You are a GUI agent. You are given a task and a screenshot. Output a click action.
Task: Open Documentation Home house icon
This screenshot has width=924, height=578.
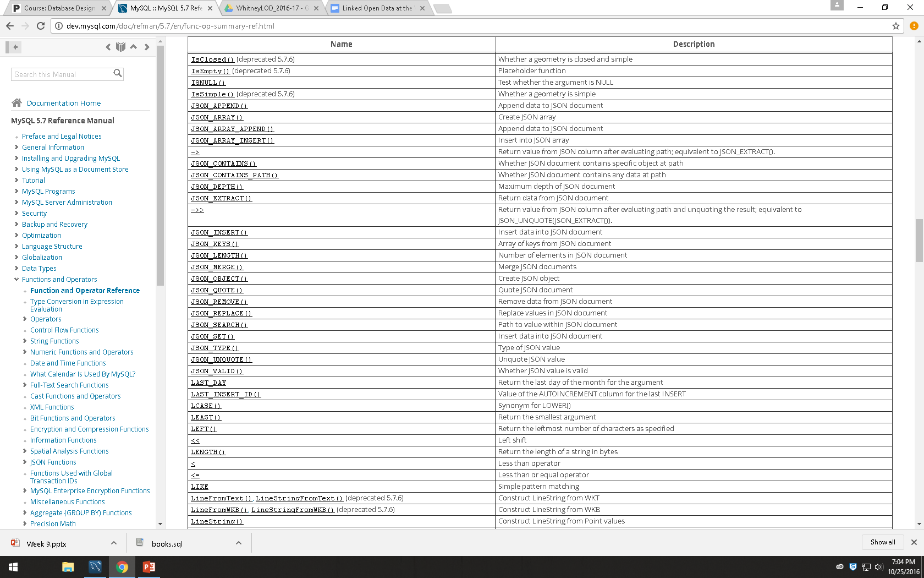click(x=16, y=103)
